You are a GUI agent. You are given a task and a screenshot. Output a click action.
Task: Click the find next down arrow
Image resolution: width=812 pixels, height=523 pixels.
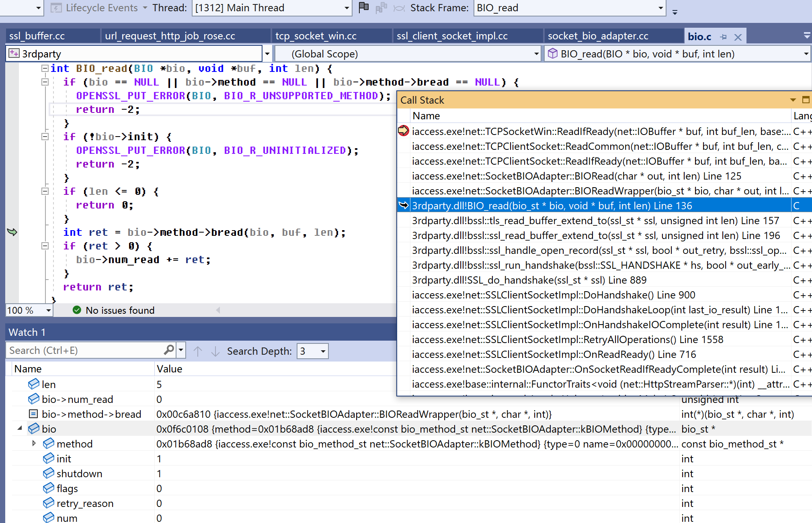click(x=215, y=351)
